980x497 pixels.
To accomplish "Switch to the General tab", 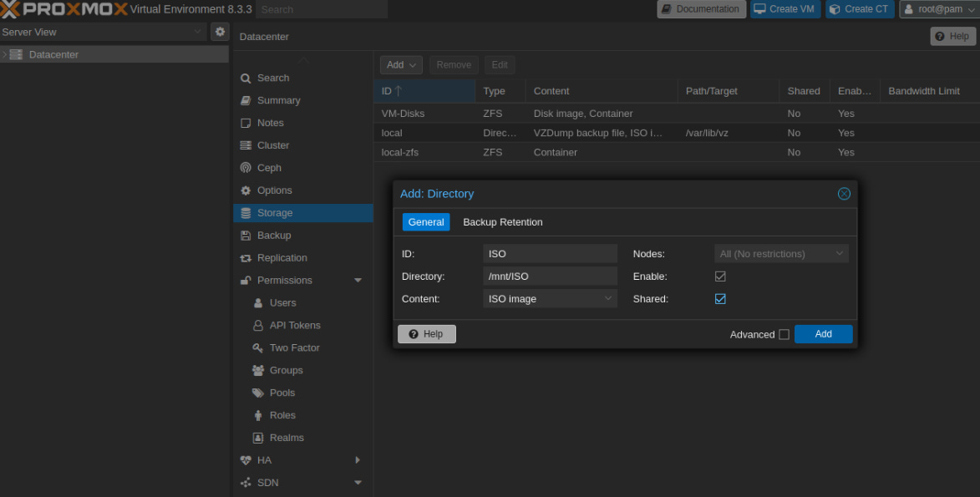I will (x=425, y=222).
